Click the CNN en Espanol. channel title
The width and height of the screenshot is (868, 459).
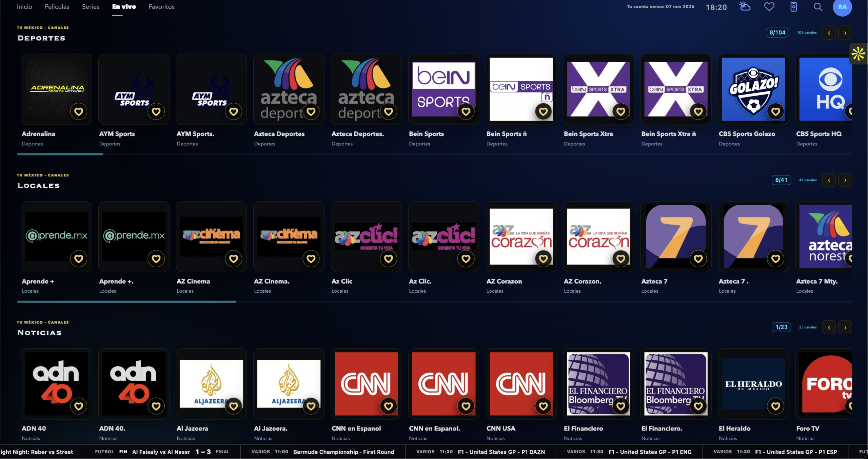point(434,429)
